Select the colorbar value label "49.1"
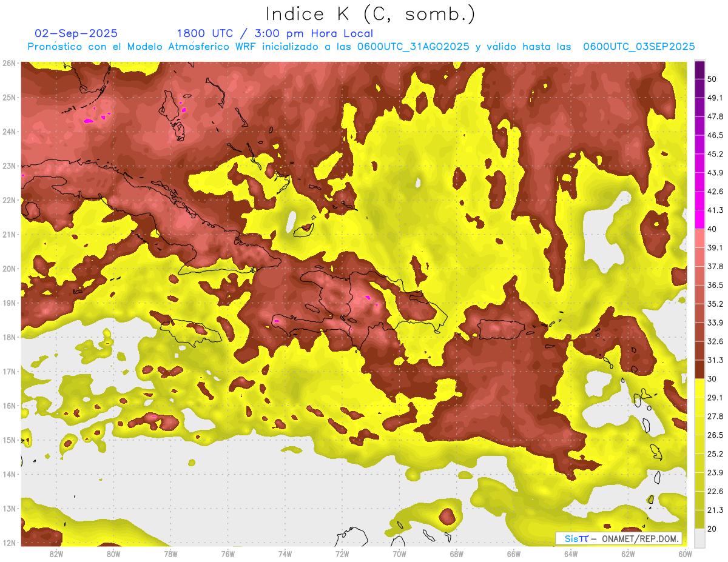Image resolution: width=728 pixels, height=562 pixels. click(715, 97)
